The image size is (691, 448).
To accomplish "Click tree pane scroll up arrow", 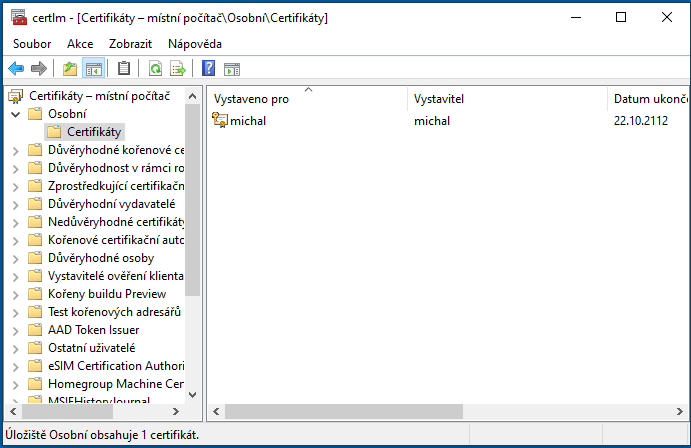I will click(193, 96).
